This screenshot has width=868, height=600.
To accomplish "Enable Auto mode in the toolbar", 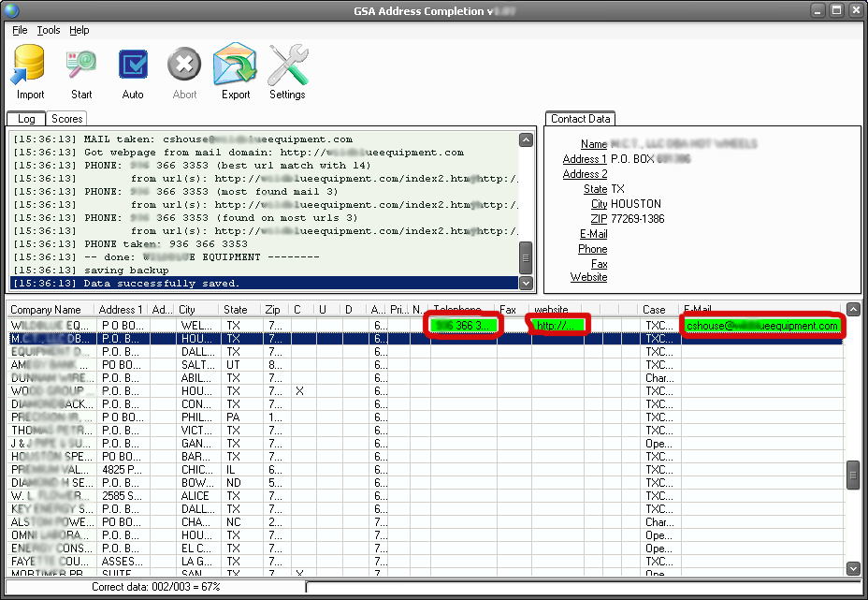I will point(133,71).
